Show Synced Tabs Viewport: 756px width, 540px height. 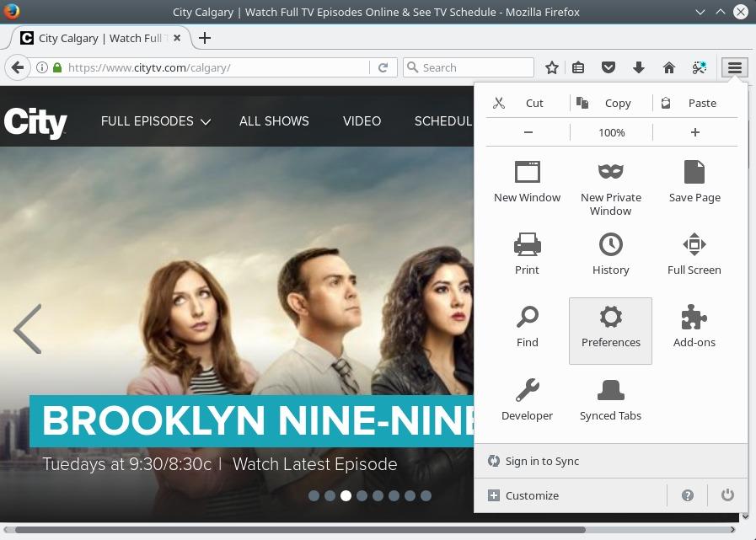pyautogui.click(x=610, y=398)
